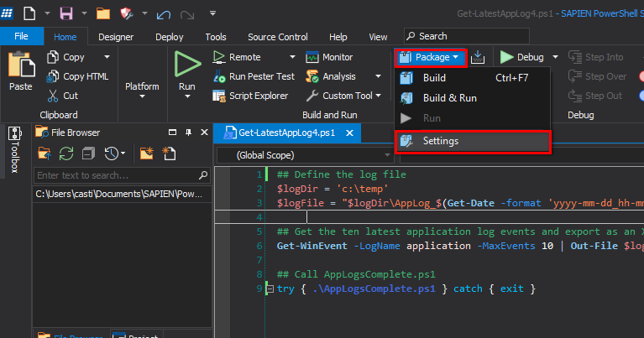
Task: Open the Save dropdown arrow
Action: point(84,13)
